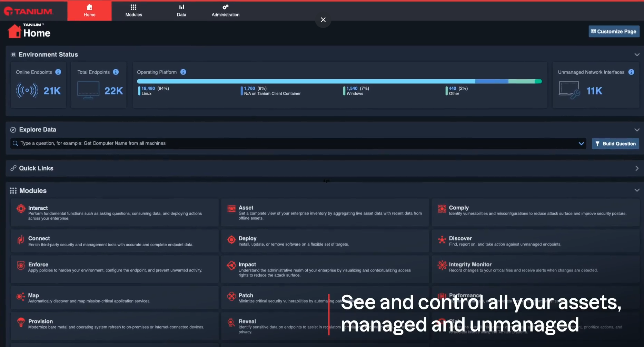
Task: Open the Asset module
Action: [x=325, y=212]
